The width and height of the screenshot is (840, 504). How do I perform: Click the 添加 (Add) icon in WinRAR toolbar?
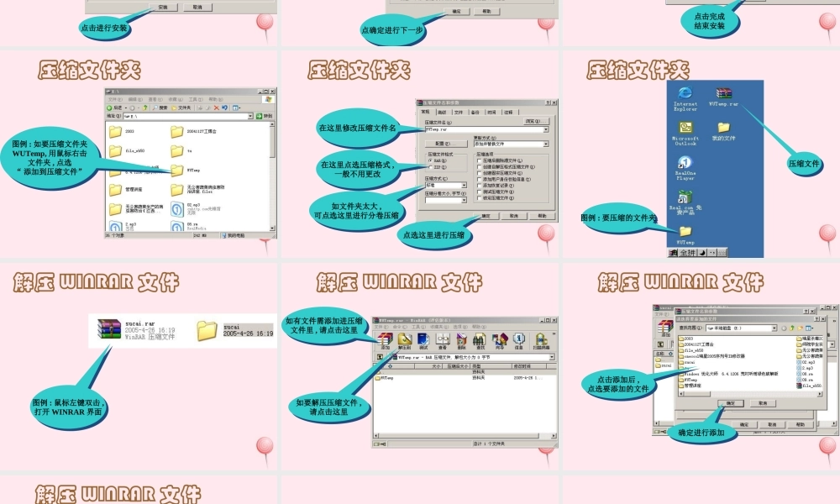(x=386, y=341)
